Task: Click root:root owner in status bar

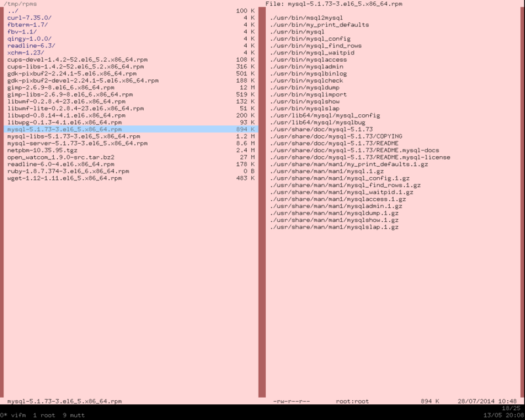Action: 352,401
